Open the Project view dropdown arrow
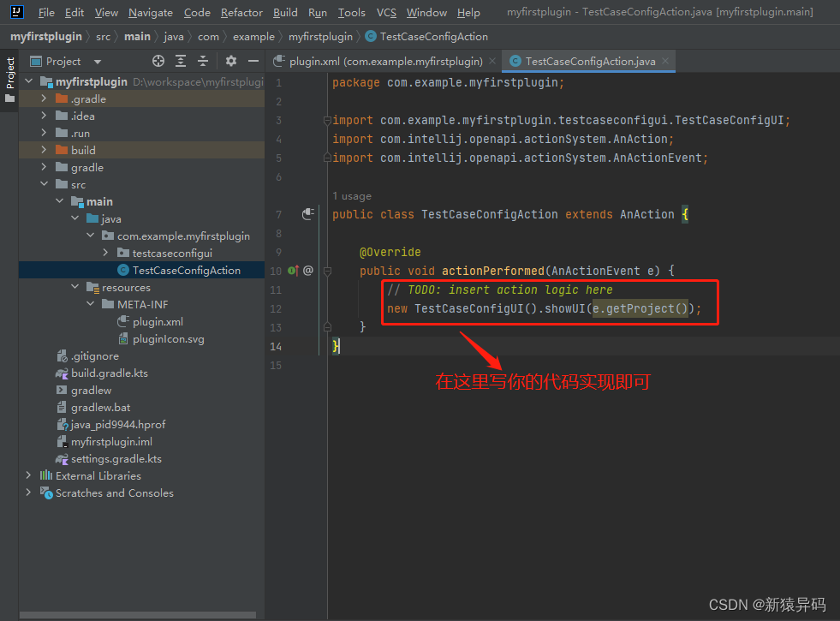Viewport: 840px width, 621px height. coord(98,62)
